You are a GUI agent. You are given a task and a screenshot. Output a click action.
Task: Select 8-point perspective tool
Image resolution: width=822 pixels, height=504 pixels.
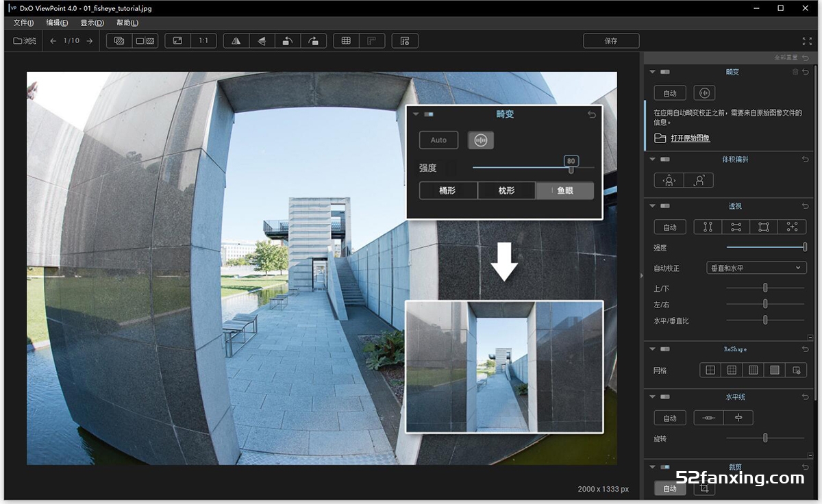[x=793, y=227]
